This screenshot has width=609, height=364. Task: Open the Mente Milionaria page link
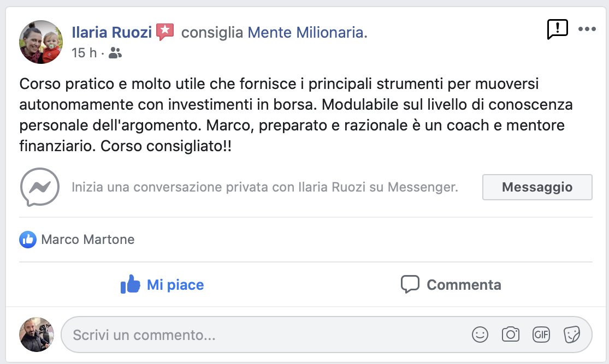[x=306, y=33]
